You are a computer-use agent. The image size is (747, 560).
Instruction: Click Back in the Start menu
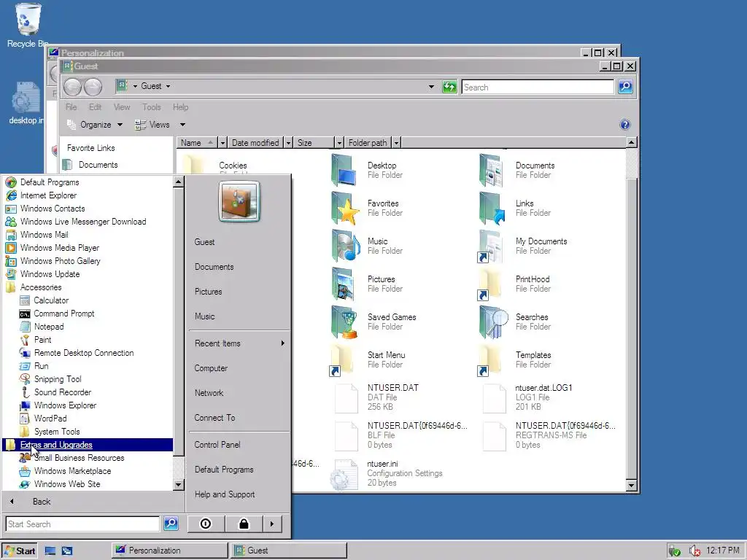point(42,502)
